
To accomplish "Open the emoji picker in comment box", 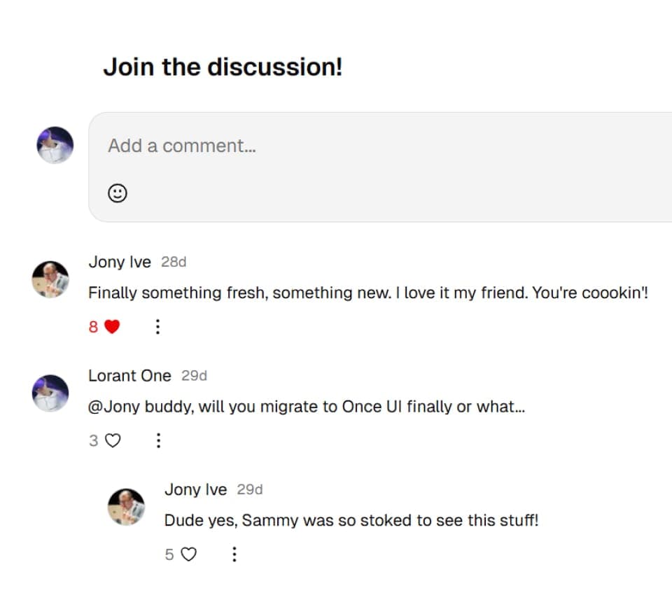I will click(x=118, y=193).
